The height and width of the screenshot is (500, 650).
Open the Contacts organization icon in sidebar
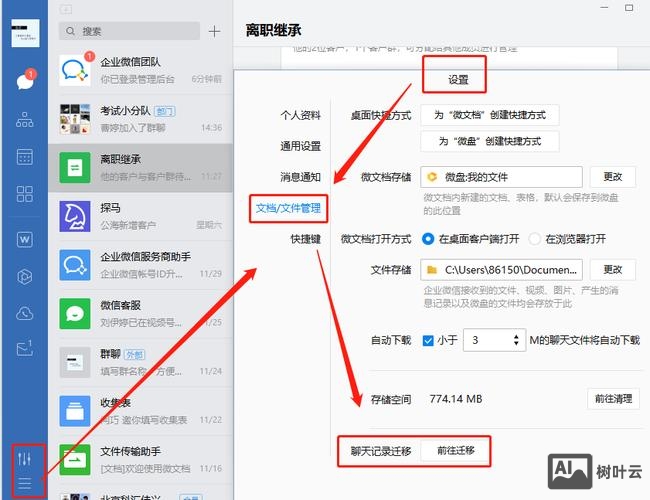click(x=25, y=119)
